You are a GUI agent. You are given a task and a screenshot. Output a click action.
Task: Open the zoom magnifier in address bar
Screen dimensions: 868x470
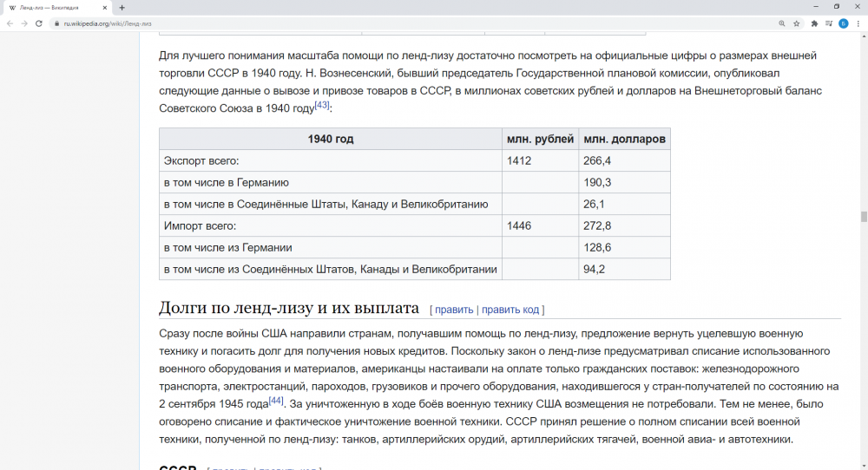point(782,23)
